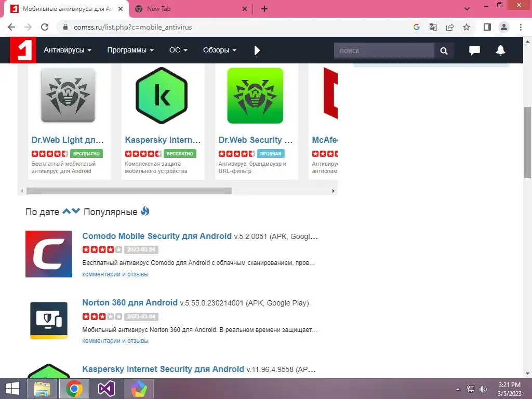The image size is (532, 399).
Task: Click the carousel's right scroll arrow
Action: (x=333, y=191)
